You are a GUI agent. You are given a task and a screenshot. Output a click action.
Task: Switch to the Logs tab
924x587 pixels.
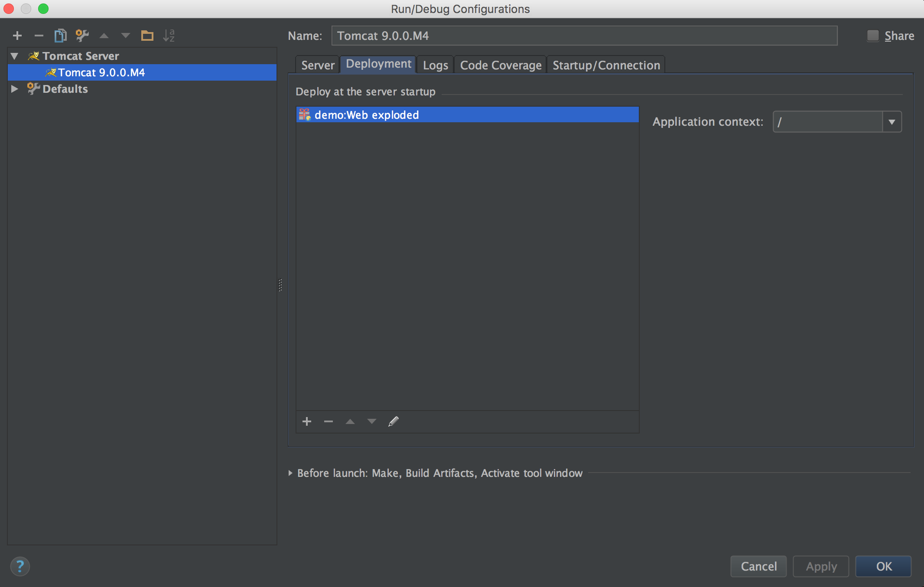(x=436, y=65)
